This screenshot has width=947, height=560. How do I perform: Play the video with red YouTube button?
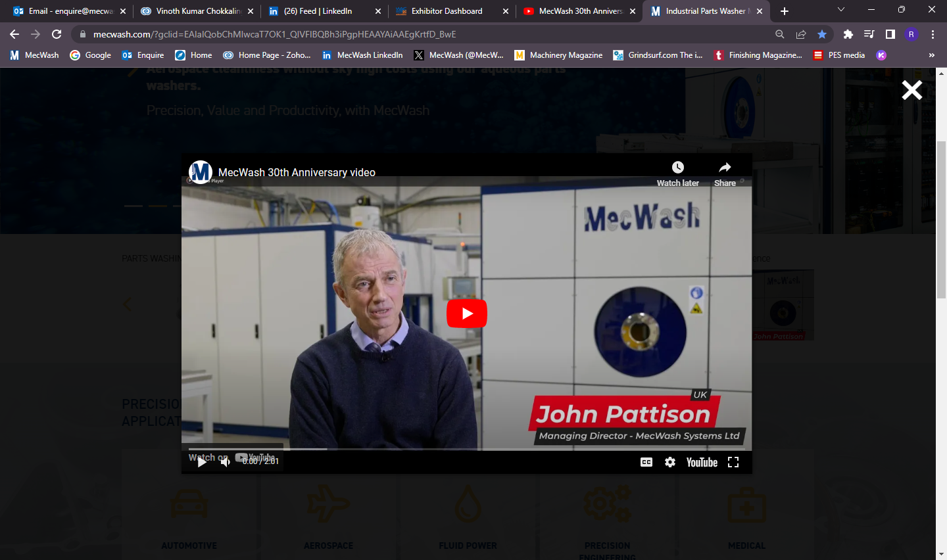(466, 314)
